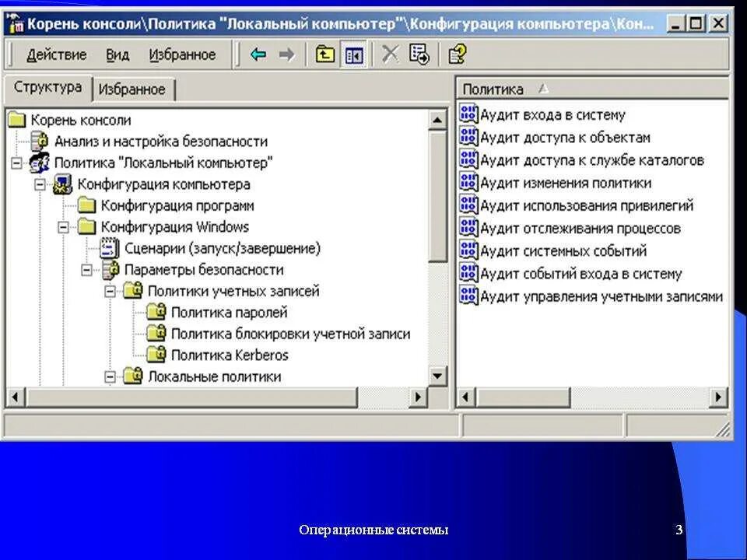The width and height of the screenshot is (747, 560).
Task: Open the Действие menu
Action: (x=57, y=54)
